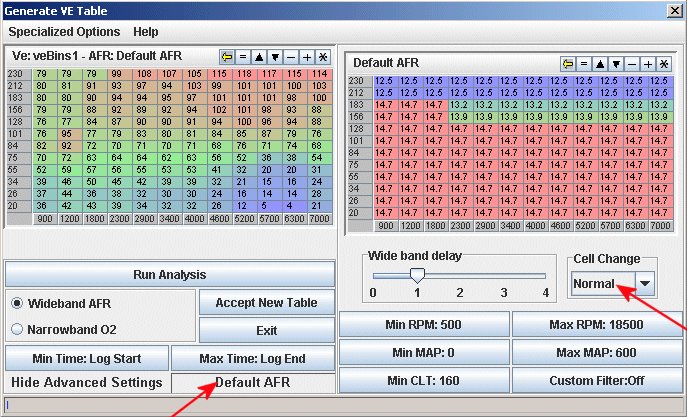Click the Wide band delay slider at tick 4

545,276
